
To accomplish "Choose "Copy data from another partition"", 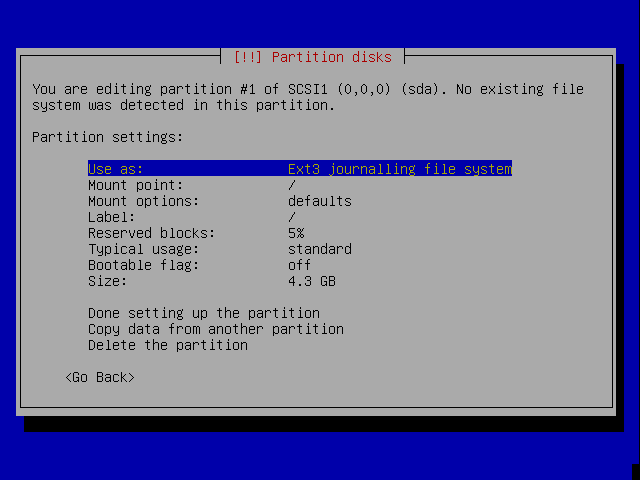I will point(215,329).
